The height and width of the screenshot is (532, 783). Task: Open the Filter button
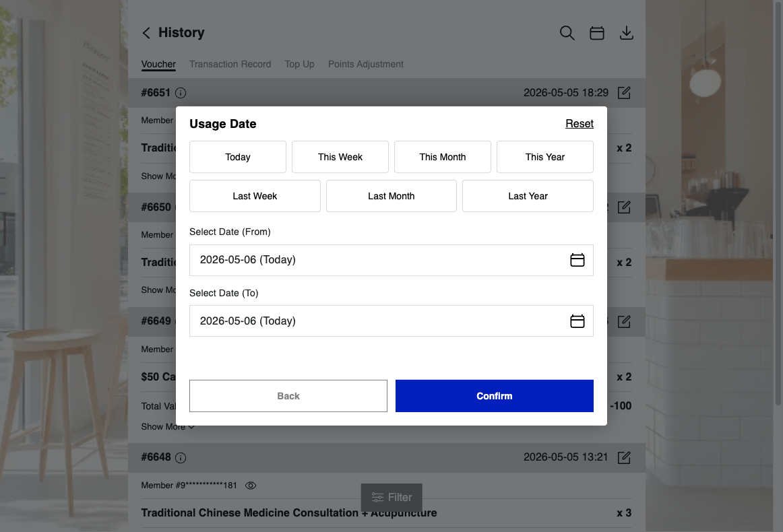click(x=391, y=498)
